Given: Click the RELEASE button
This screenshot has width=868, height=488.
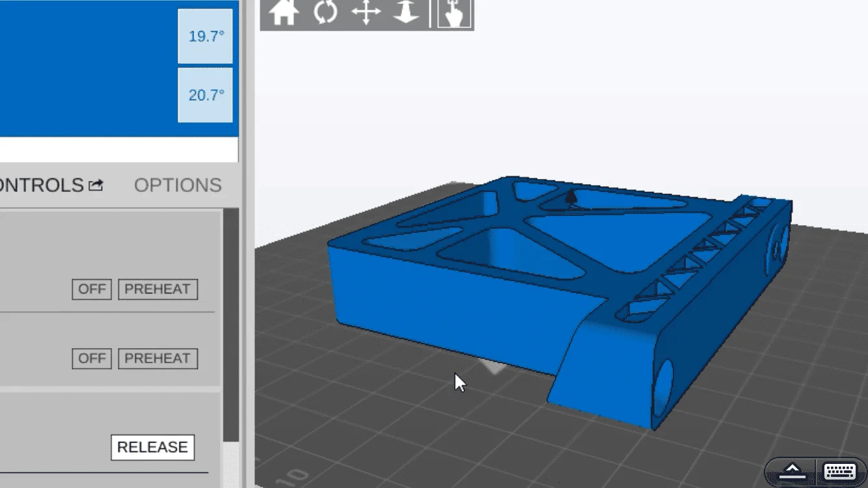Looking at the screenshot, I should (152, 447).
